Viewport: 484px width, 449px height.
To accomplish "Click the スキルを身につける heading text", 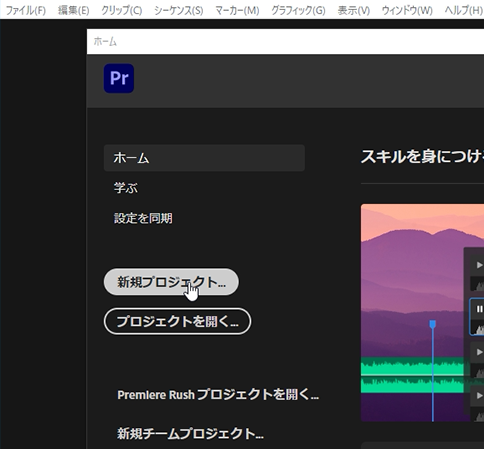I will (x=422, y=156).
